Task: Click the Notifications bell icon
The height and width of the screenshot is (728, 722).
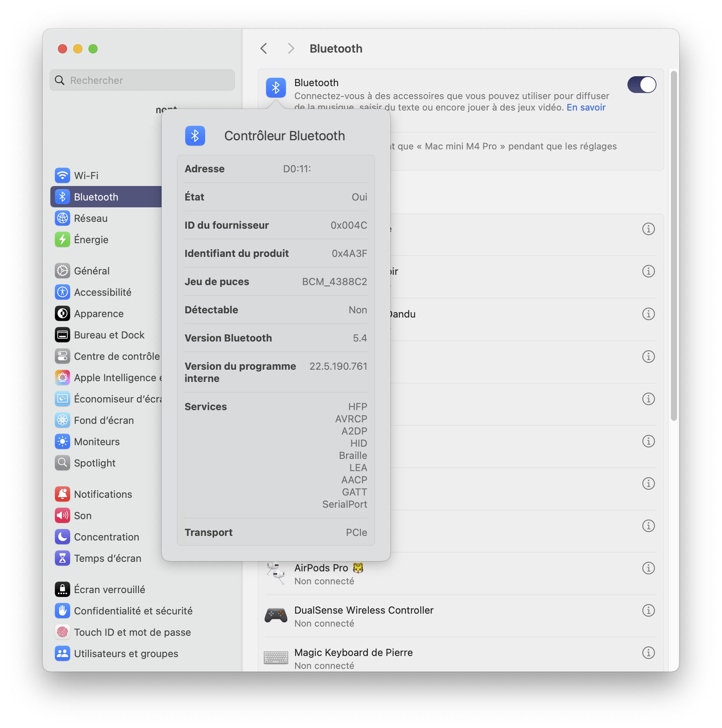Action: coord(63,494)
